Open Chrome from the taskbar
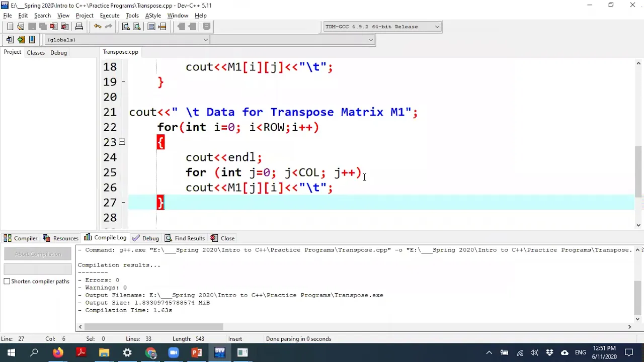Image resolution: width=644 pixels, height=362 pixels. [150, 352]
